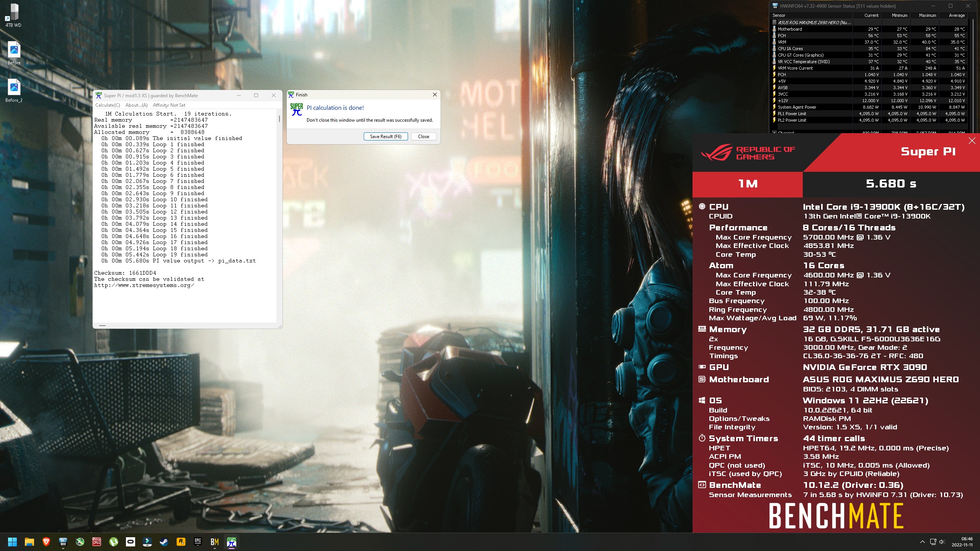Switch to HWiNFO via its taskbar icon
980x551 pixels.
(63, 542)
